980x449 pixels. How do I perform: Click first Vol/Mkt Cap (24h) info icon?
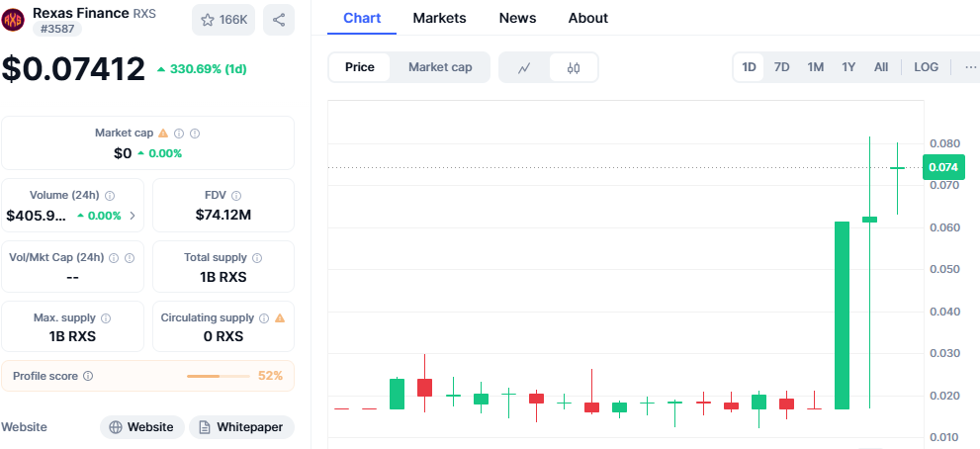(115, 258)
